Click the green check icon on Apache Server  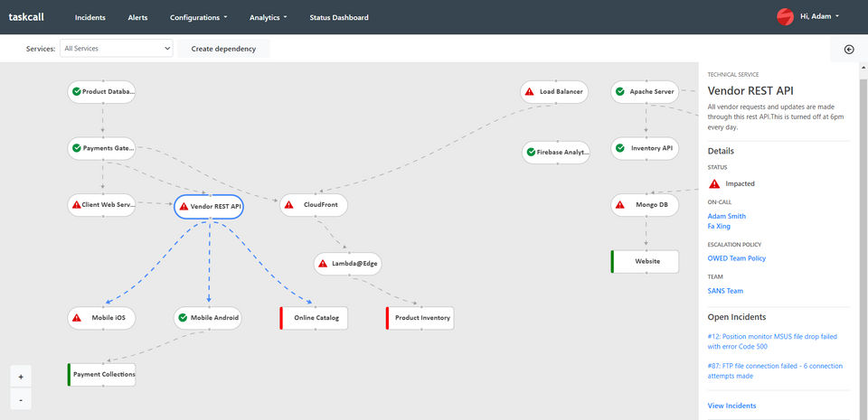[619, 91]
